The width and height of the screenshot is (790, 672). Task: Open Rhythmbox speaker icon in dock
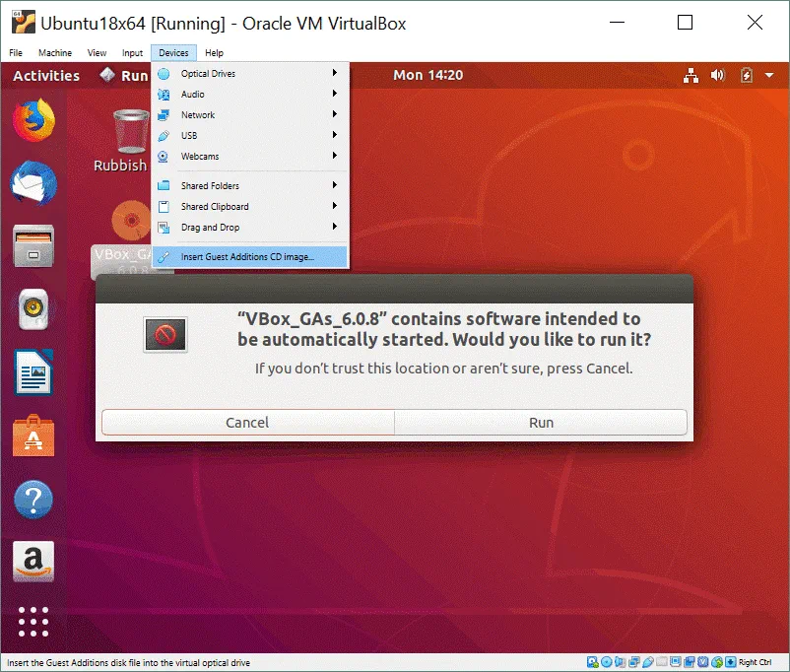33,309
